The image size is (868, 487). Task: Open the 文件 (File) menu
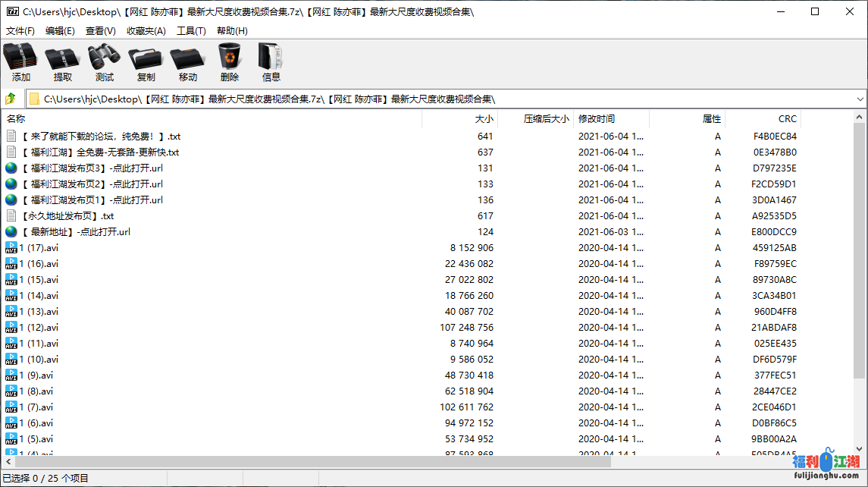[x=19, y=30]
